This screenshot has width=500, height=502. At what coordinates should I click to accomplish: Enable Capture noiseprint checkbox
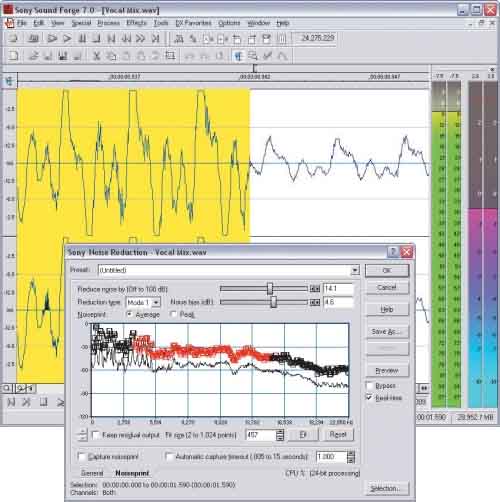click(81, 456)
